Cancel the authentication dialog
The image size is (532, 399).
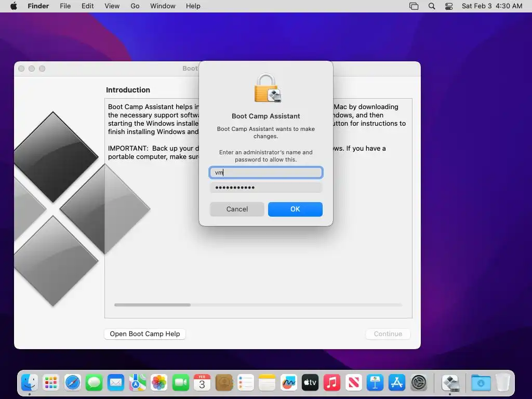(x=237, y=209)
